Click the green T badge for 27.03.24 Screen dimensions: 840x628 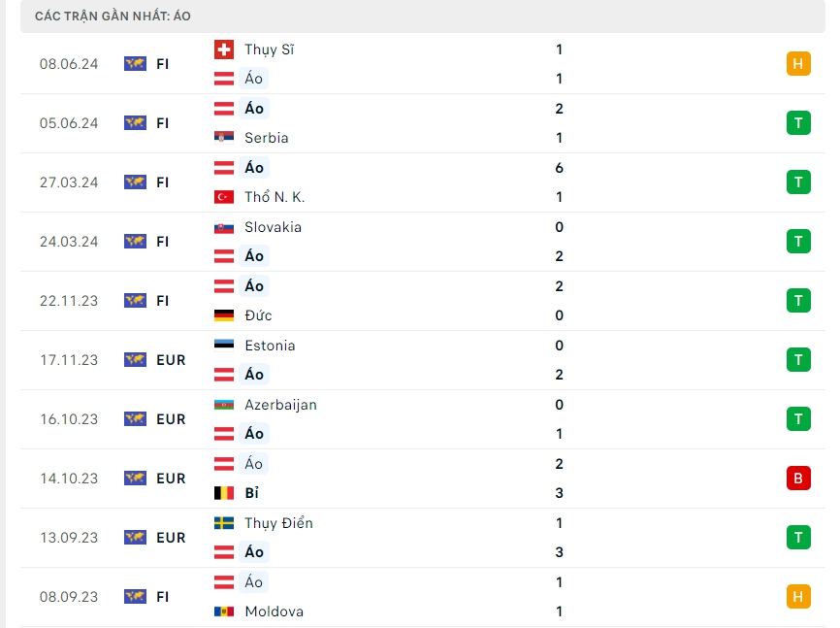(x=798, y=182)
